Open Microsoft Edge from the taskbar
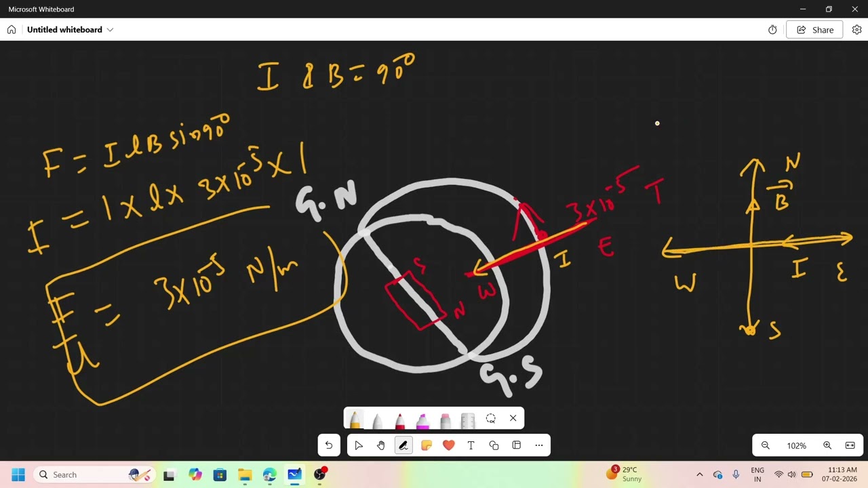The image size is (868, 488). [x=270, y=474]
